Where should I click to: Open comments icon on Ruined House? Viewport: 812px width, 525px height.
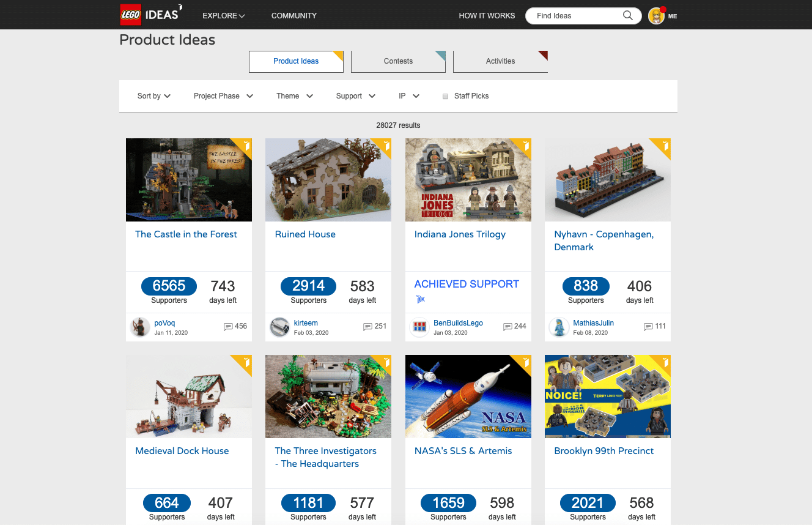(x=367, y=327)
